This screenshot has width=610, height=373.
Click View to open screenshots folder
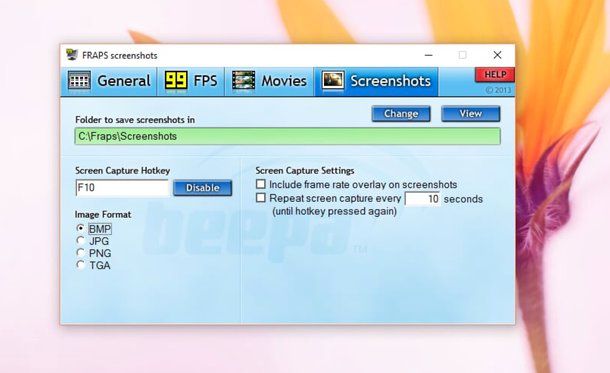(471, 114)
